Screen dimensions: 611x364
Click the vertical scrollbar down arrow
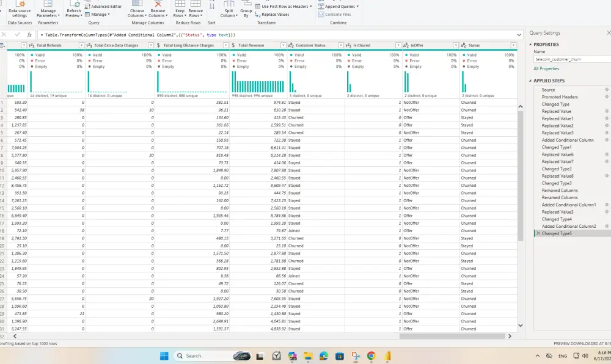point(521,325)
